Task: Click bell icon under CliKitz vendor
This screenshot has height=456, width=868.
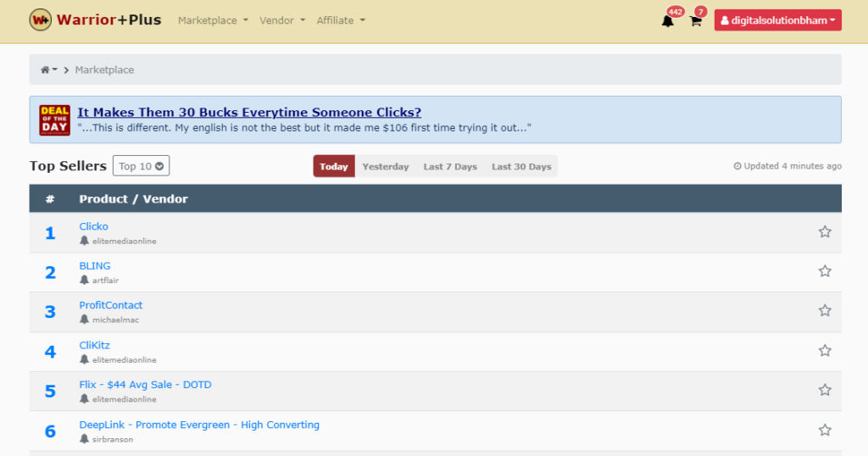Action: [x=84, y=359]
